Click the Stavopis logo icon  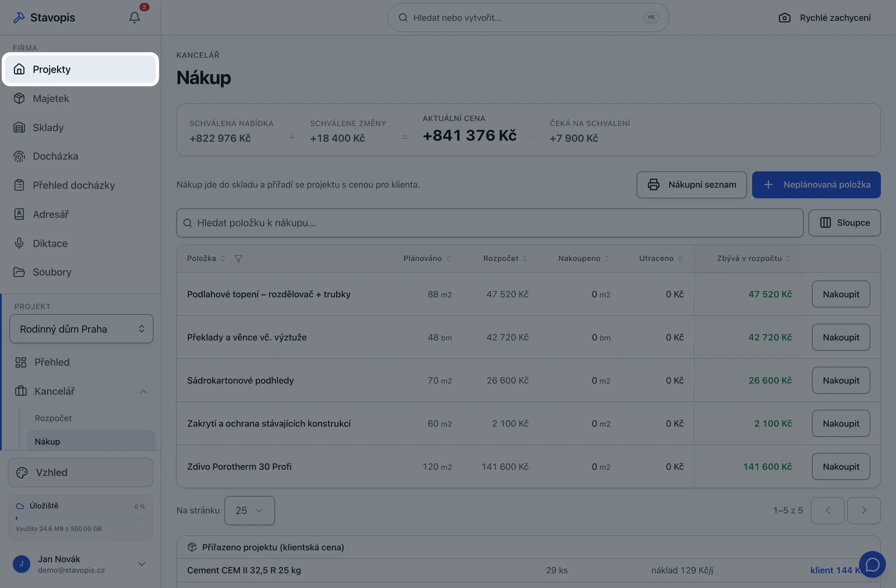click(x=19, y=17)
